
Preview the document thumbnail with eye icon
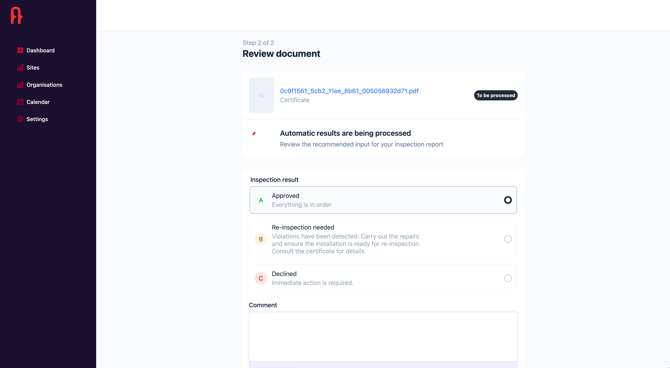[x=261, y=95]
